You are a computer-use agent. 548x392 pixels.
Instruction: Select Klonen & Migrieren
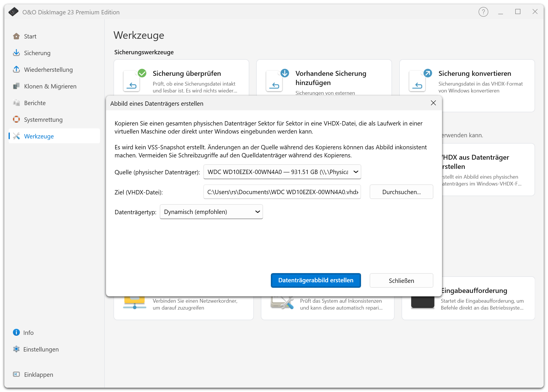(54, 86)
